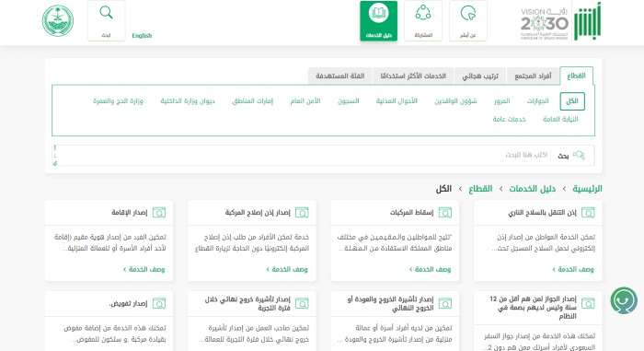Click the إصدار تفويض title
The height and width of the screenshot is (351, 644).
(x=128, y=304)
